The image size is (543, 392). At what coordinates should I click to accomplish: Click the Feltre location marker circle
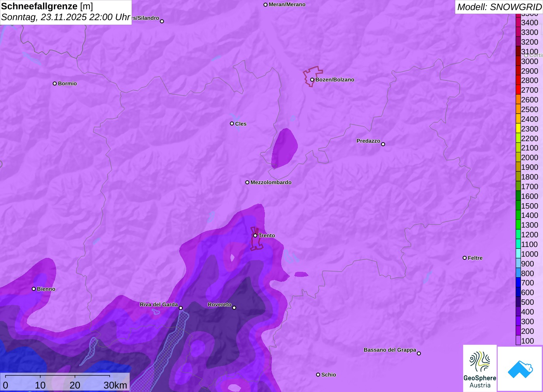[x=465, y=258]
